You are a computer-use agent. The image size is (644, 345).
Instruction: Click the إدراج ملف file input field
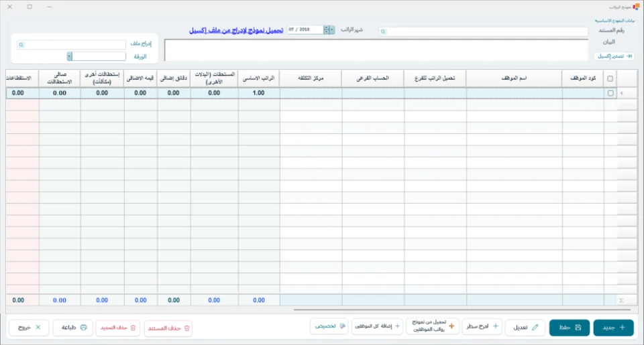[71, 45]
